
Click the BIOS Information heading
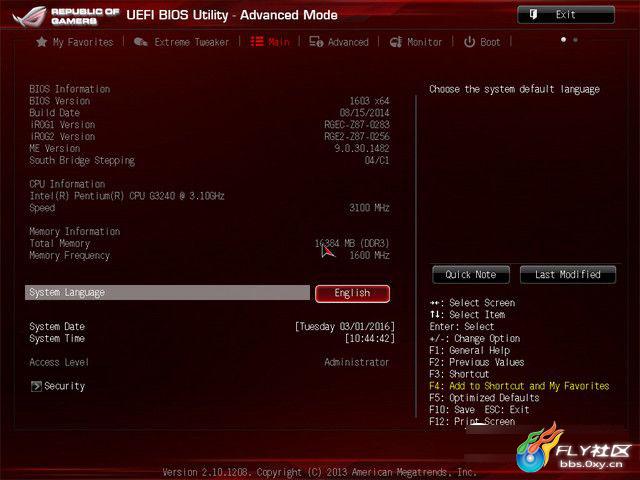(69, 89)
